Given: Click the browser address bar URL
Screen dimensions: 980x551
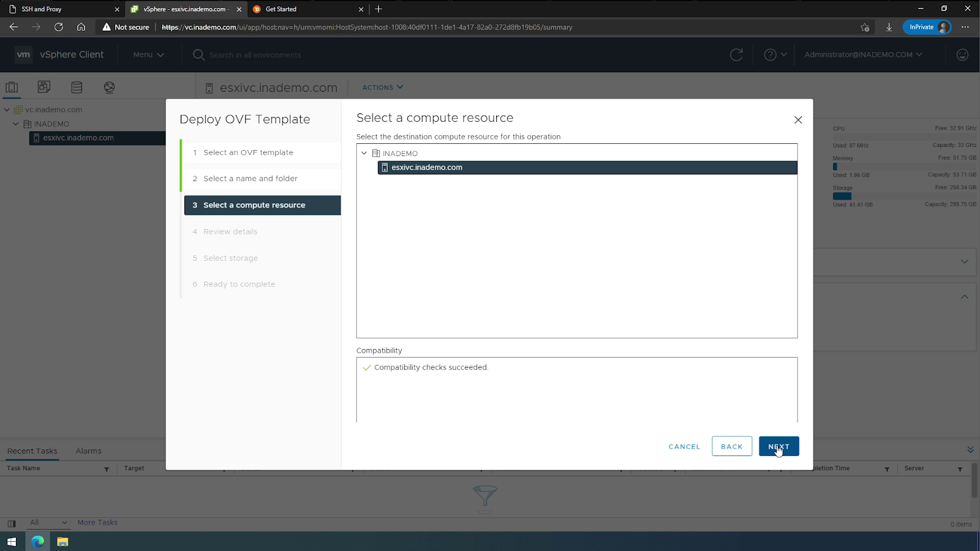Looking at the screenshot, I should click(367, 27).
